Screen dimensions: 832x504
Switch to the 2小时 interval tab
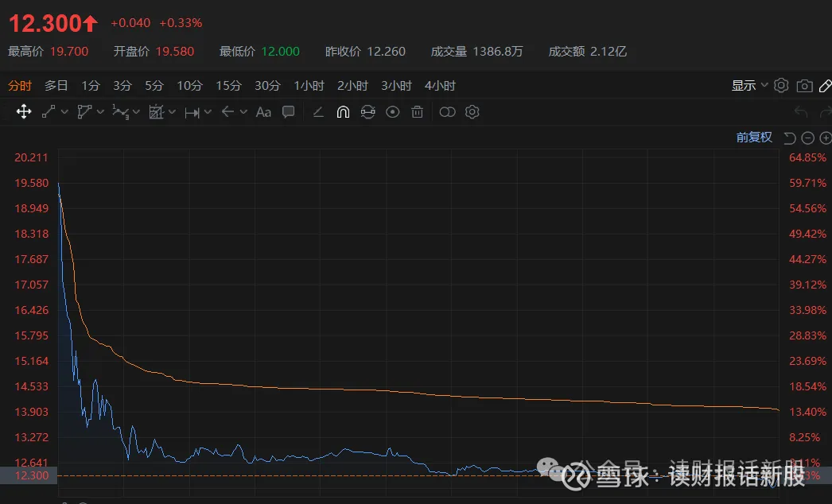[x=352, y=86]
